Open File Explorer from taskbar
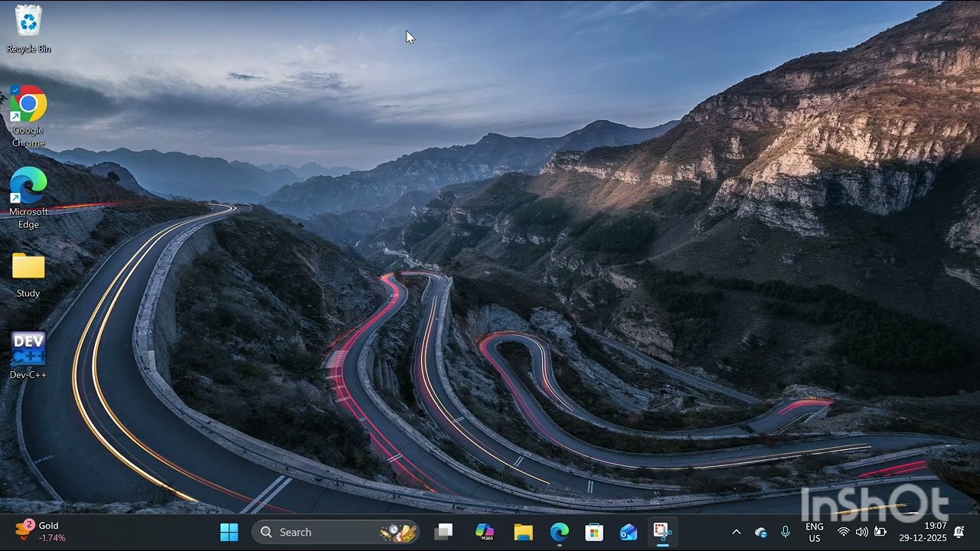Screen dimensions: 980x551 (x=523, y=532)
